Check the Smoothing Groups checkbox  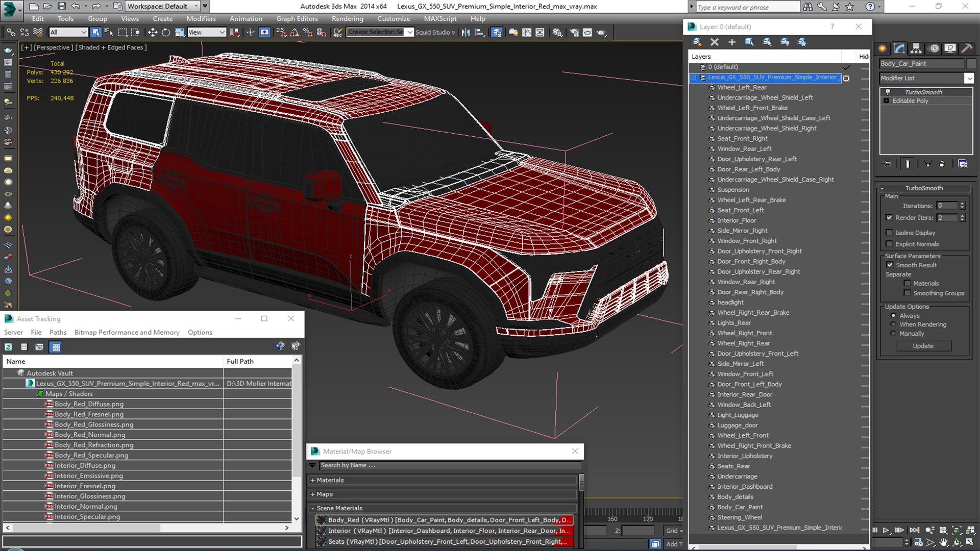(907, 293)
